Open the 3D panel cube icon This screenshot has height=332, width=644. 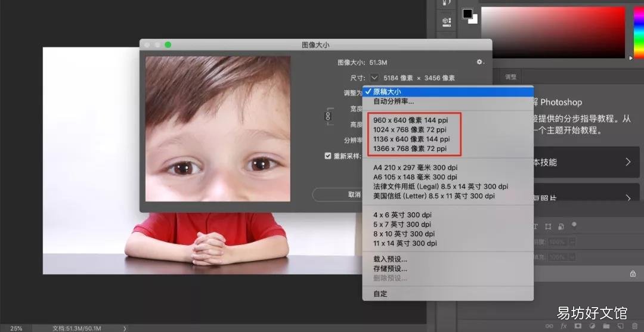click(447, 21)
